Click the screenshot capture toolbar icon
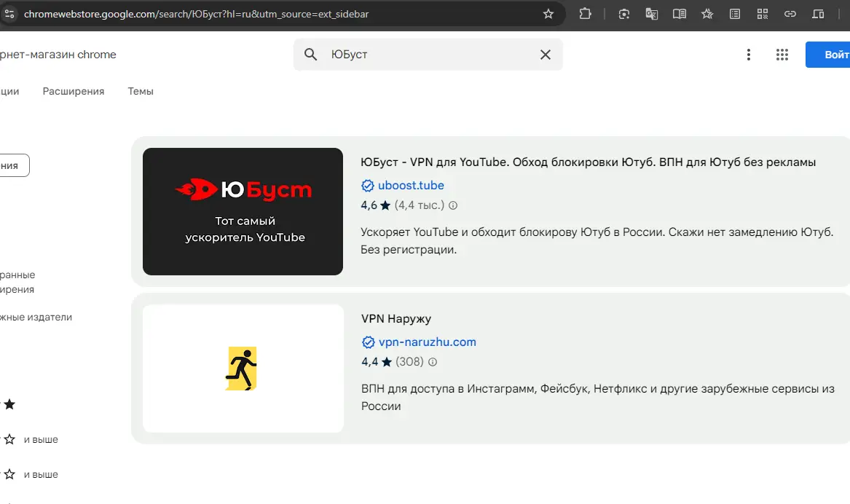Image resolution: width=850 pixels, height=504 pixels. click(624, 14)
